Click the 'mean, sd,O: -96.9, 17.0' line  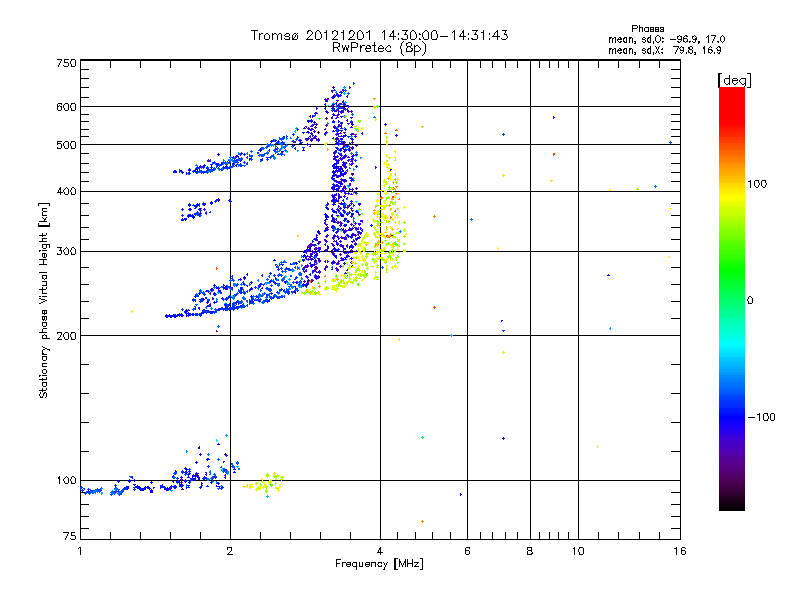click(x=666, y=39)
